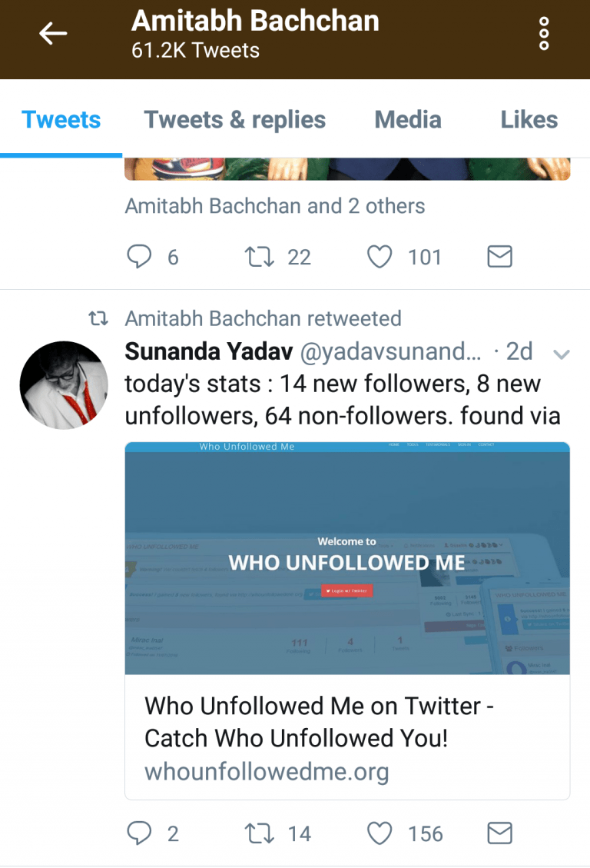Open Sunanda Yadav's profile name link
The width and height of the screenshot is (590, 868).
pyautogui.click(x=208, y=351)
